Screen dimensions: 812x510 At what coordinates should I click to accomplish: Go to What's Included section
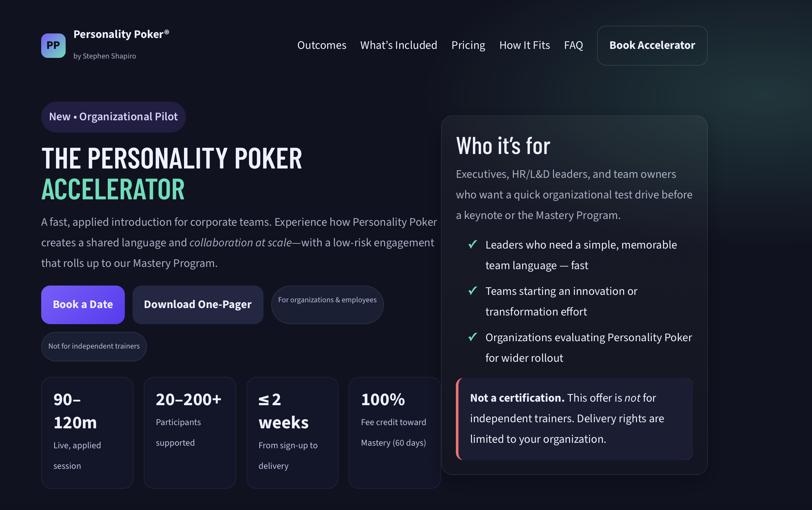(399, 45)
